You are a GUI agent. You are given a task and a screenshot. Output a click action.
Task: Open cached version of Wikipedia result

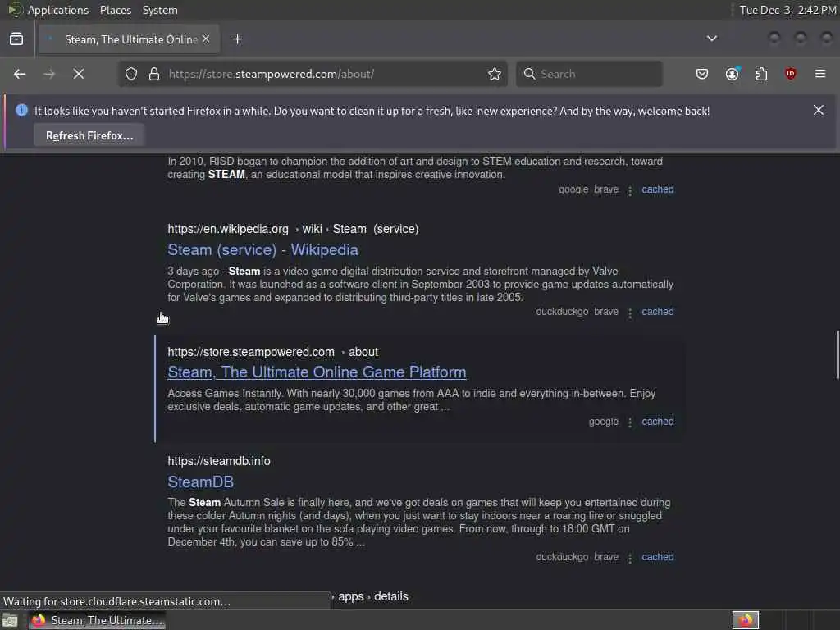(657, 311)
